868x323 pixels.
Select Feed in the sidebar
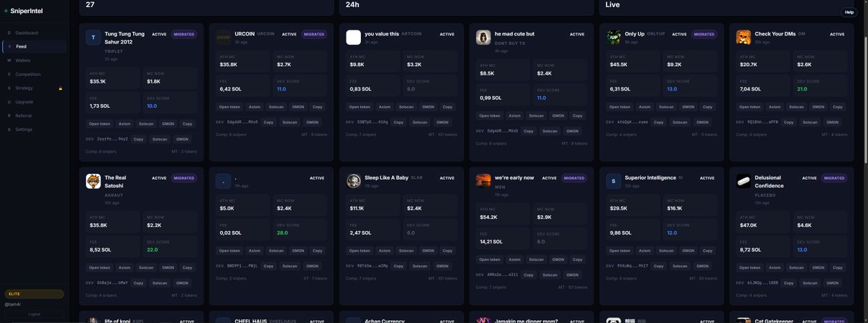[x=33, y=46]
